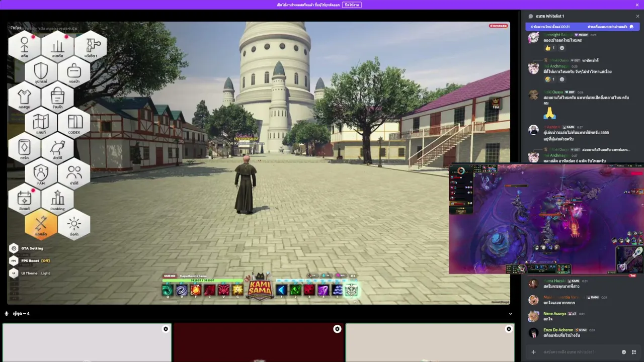Use the item slot 2 green skill
This screenshot has height=362, width=644.
pyautogui.click(x=295, y=290)
